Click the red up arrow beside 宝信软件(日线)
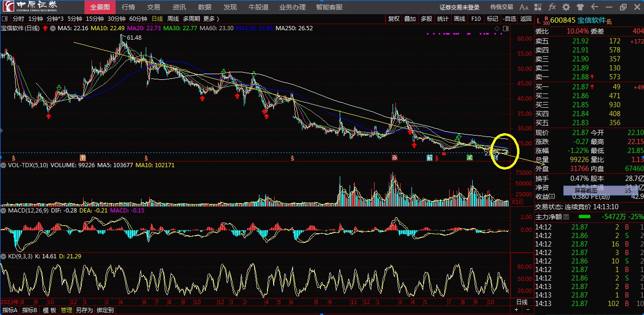Image resolution: width=644 pixels, height=315 pixels. [45, 28]
